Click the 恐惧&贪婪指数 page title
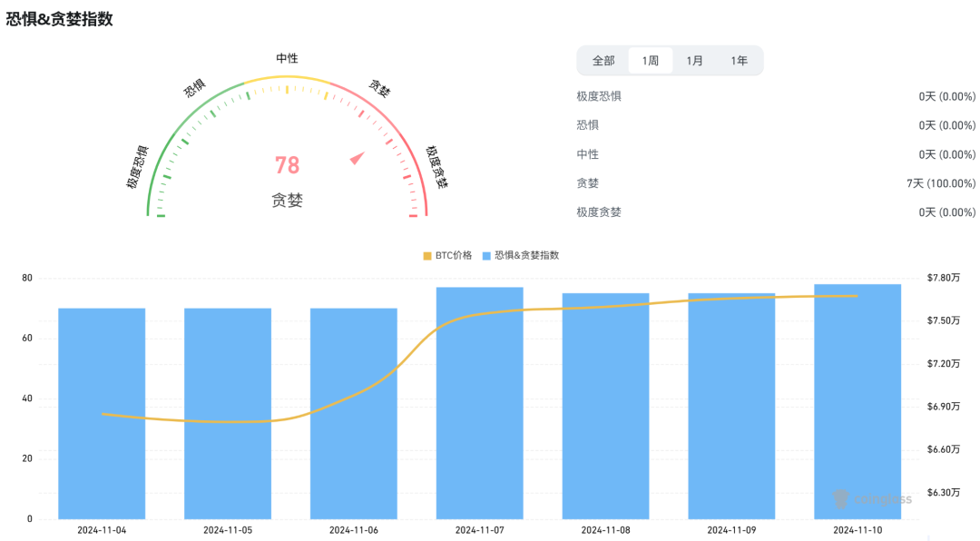This screenshot has width=980, height=541. [59, 19]
